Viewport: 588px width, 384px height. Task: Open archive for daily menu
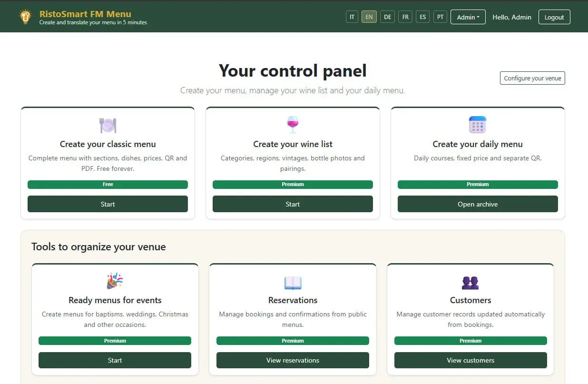(x=478, y=204)
